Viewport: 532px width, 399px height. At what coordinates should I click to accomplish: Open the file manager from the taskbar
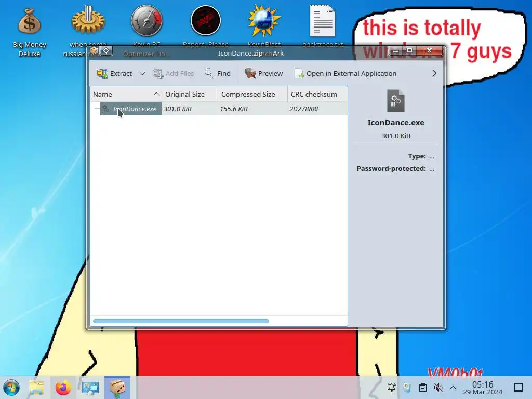pos(37,388)
